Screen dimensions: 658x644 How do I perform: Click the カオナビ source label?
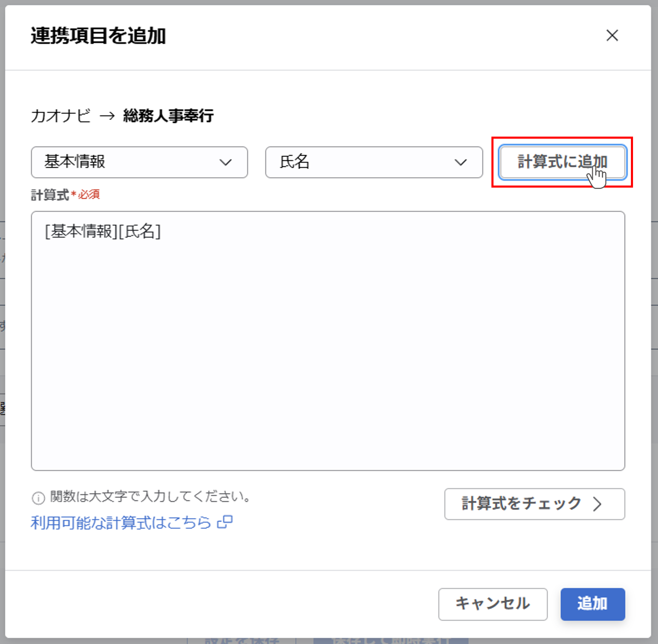pyautogui.click(x=61, y=116)
